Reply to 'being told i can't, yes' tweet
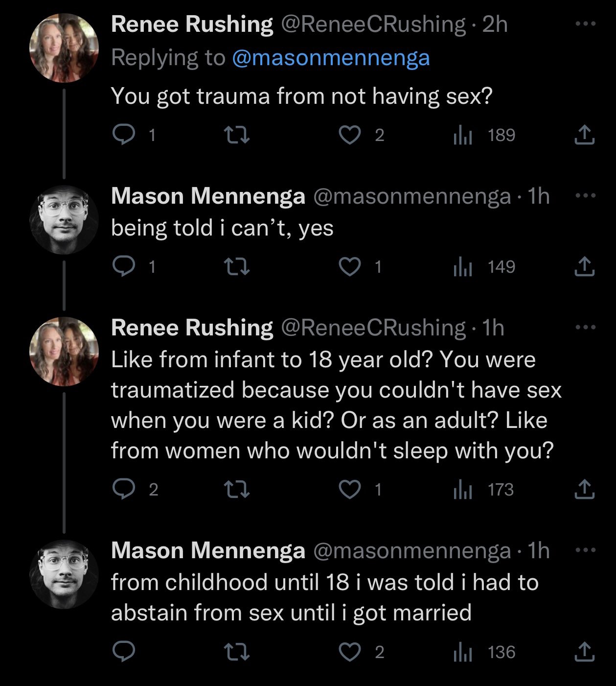 pos(124,266)
